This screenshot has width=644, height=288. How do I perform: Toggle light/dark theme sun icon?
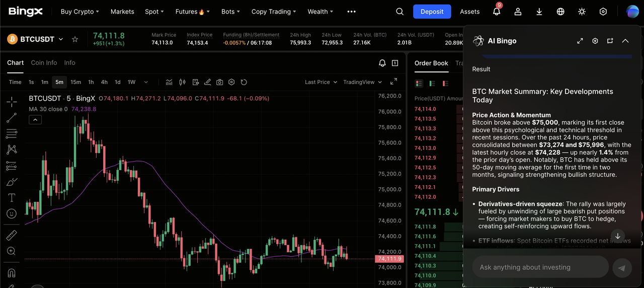(x=582, y=12)
